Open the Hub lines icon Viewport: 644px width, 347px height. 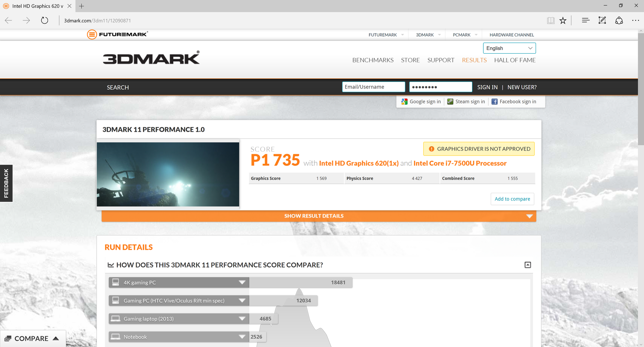point(586,20)
